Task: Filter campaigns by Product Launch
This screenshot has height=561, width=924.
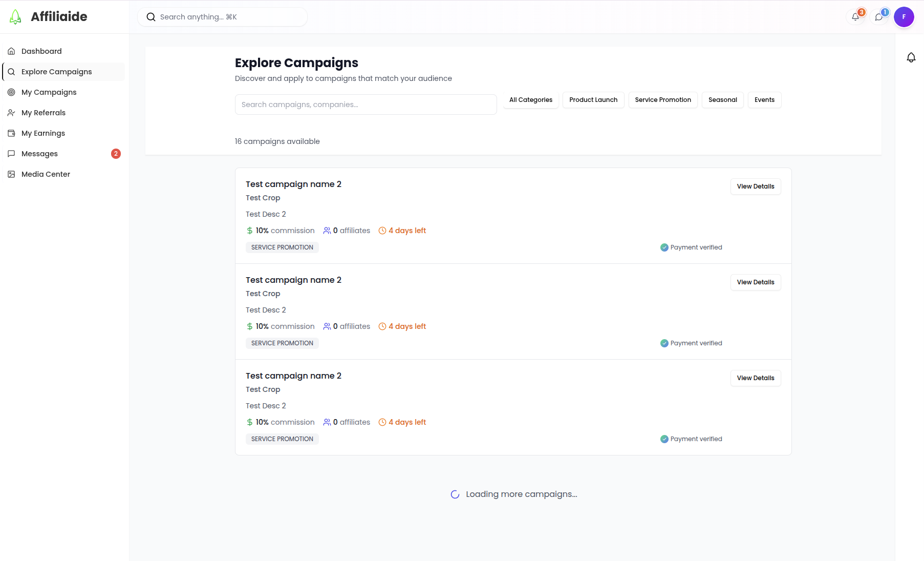Action: coord(593,100)
